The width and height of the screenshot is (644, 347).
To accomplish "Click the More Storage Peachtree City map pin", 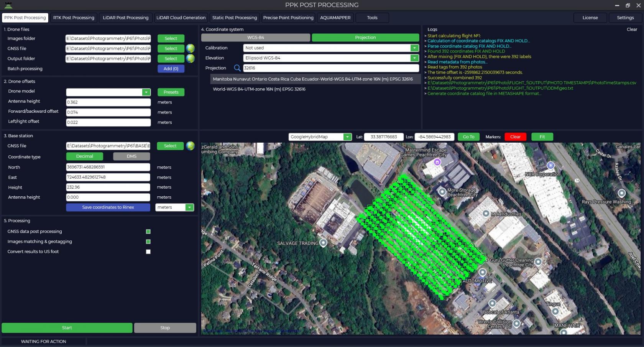I will [442, 191].
